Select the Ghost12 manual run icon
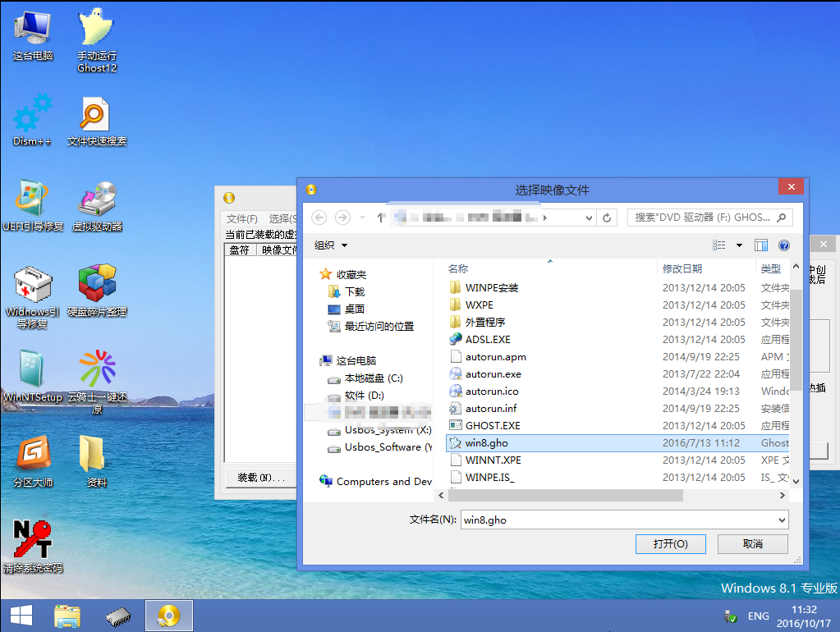 pos(96,38)
